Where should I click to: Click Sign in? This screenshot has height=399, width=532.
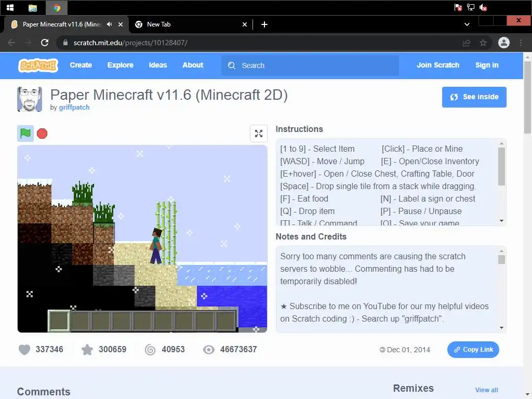click(487, 65)
